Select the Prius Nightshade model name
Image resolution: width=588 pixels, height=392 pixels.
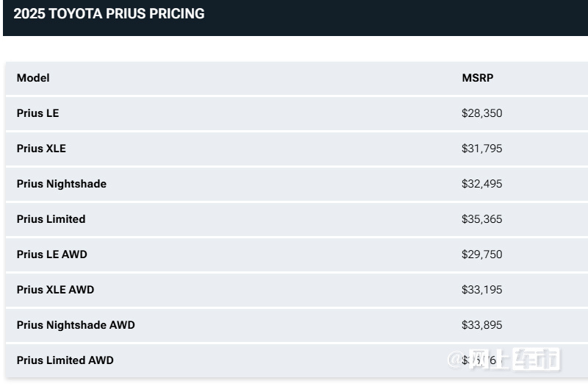[x=62, y=184]
